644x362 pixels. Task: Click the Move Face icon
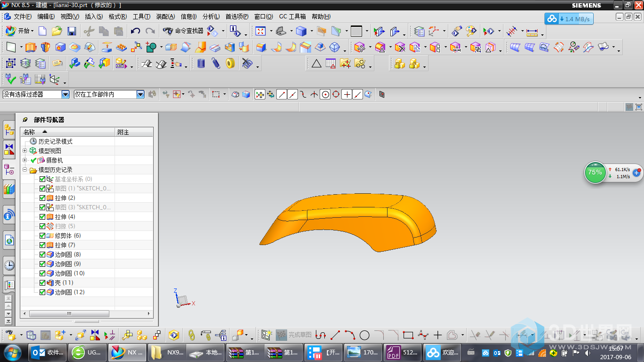(x=360, y=47)
